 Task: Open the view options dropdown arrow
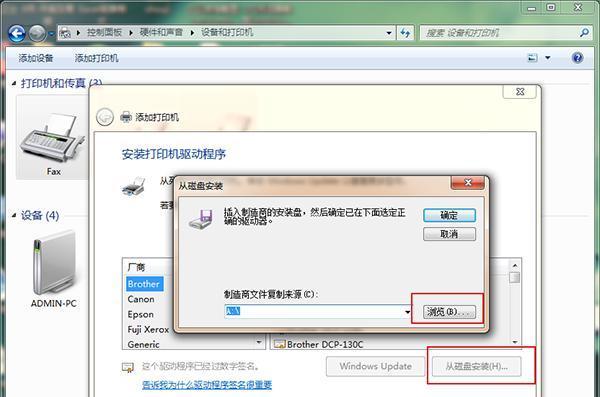pyautogui.click(x=548, y=58)
